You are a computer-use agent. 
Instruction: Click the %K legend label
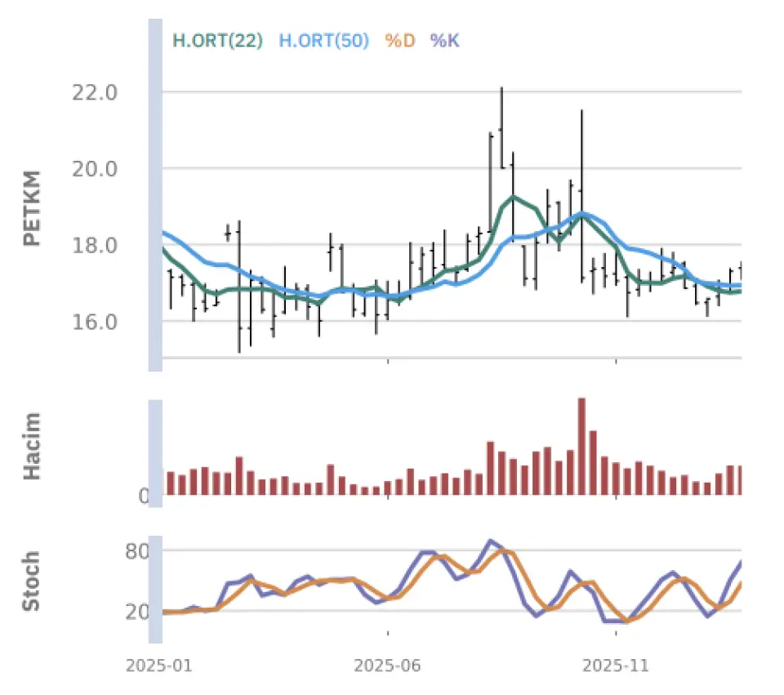click(445, 40)
